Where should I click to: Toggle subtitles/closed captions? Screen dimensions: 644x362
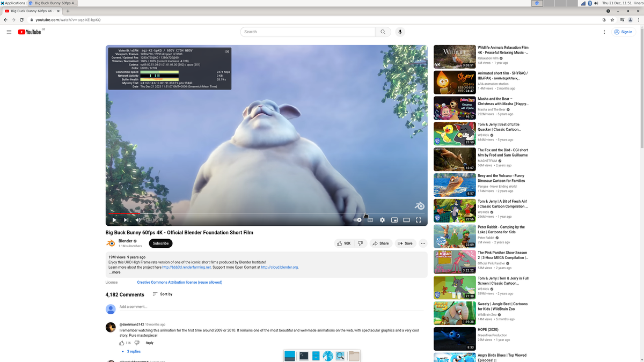(x=370, y=220)
